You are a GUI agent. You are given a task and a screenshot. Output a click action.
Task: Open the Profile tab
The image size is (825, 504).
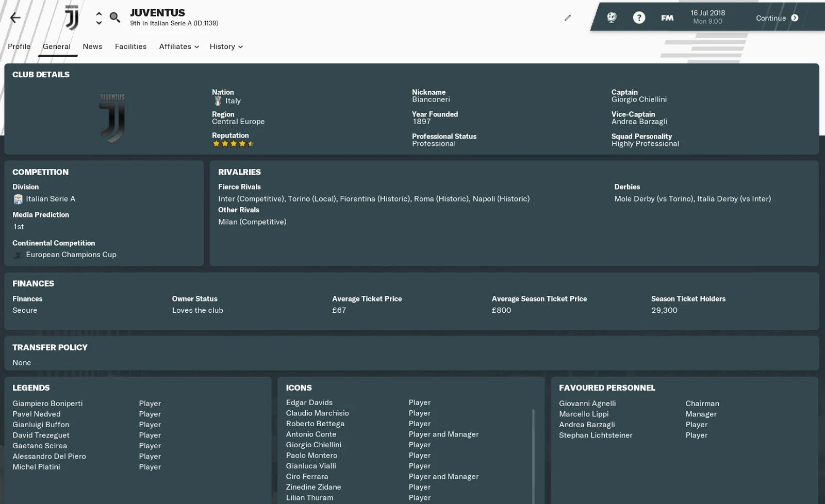(19, 46)
